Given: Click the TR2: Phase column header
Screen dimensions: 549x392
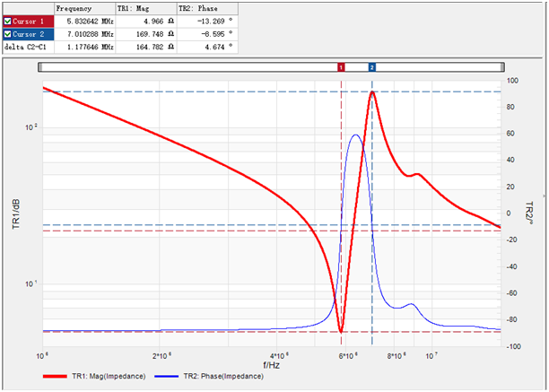Looking at the screenshot, I should [x=197, y=7].
